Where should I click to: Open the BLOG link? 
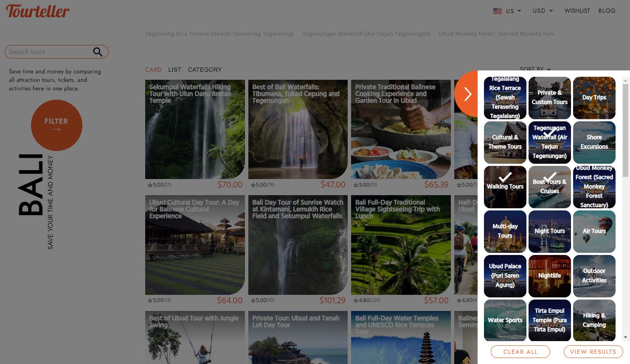tap(607, 11)
